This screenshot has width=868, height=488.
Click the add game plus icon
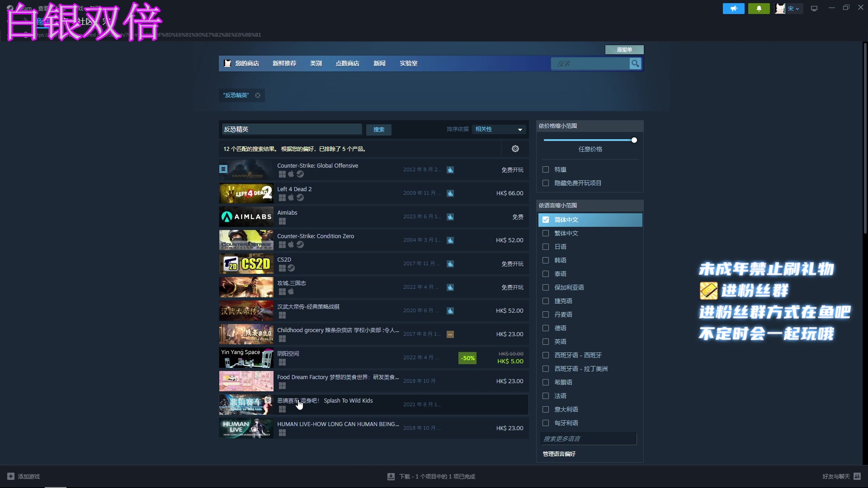[x=11, y=476]
